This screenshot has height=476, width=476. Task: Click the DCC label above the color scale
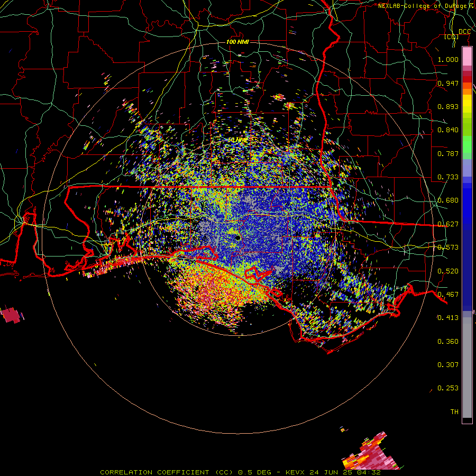(464, 32)
